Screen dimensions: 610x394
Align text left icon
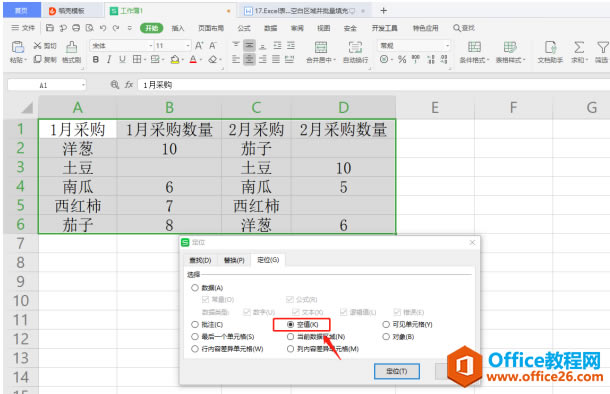[x=236, y=60]
